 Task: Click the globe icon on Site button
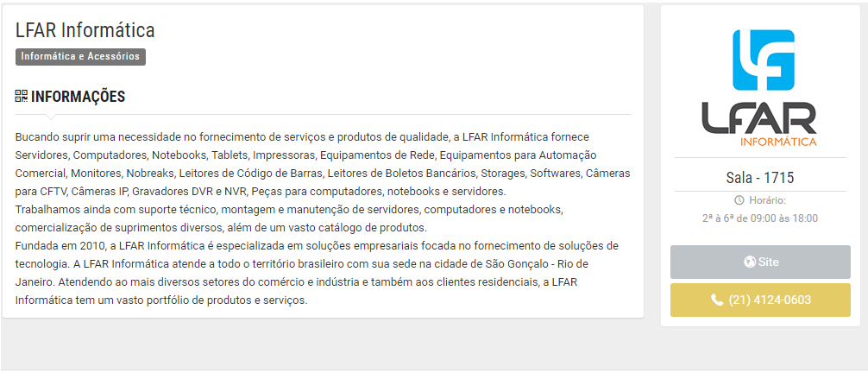(x=750, y=262)
